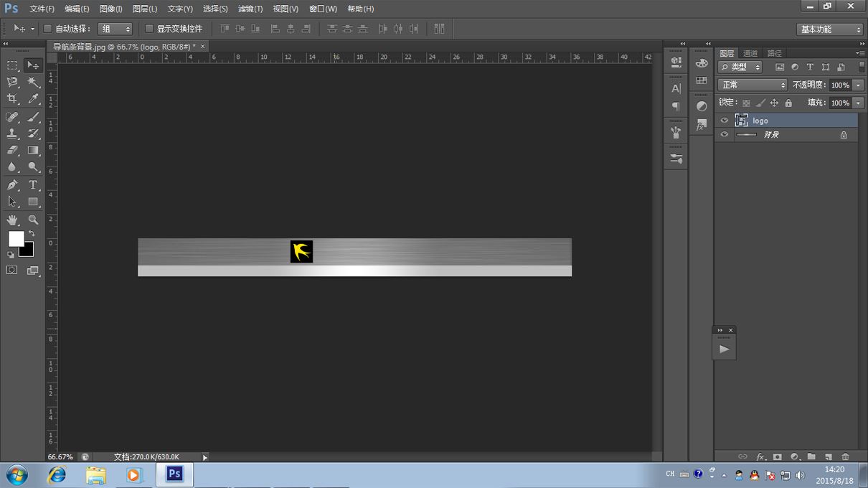This screenshot has width=868, height=488.
Task: Open the Layers panel flyout menu
Action: [859, 53]
